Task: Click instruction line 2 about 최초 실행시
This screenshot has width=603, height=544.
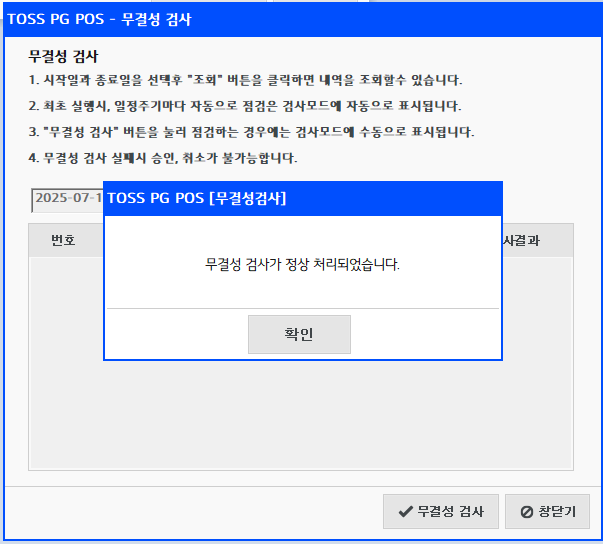Action: [x=245, y=106]
